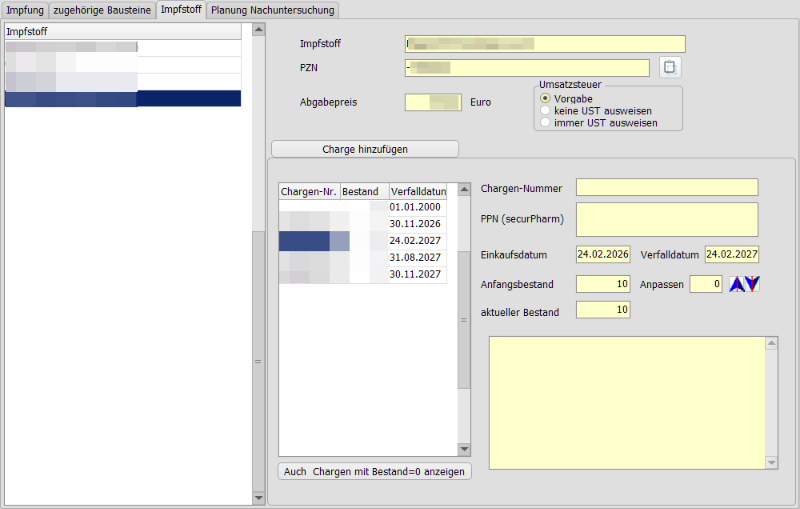This screenshot has width=800, height=509.
Task: Sort batches by Verfalldatum column header
Action: [x=418, y=191]
